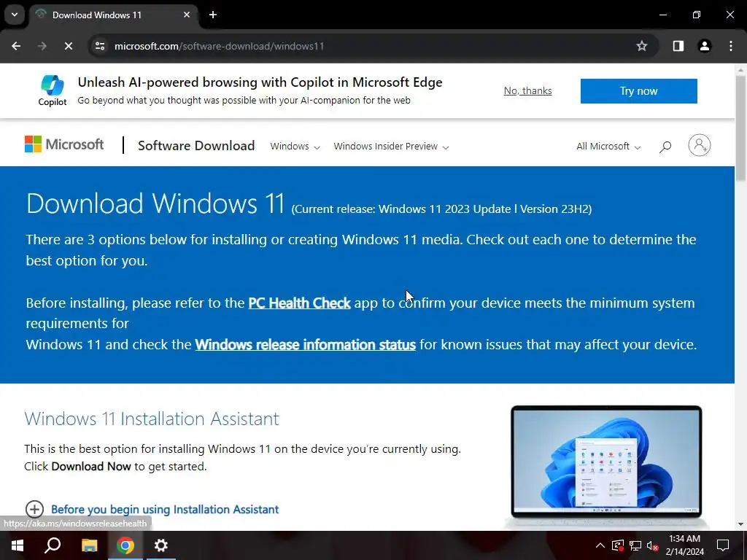The width and height of the screenshot is (747, 560).
Task: Bookmark this page with star icon
Action: (642, 46)
